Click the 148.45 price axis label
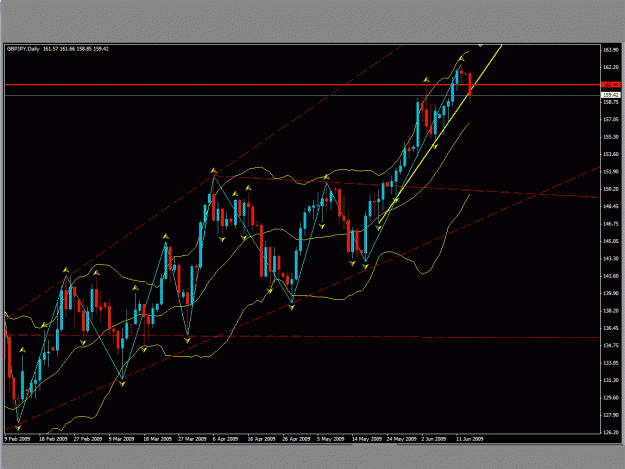Viewport: 625px width, 469px height. (x=611, y=206)
